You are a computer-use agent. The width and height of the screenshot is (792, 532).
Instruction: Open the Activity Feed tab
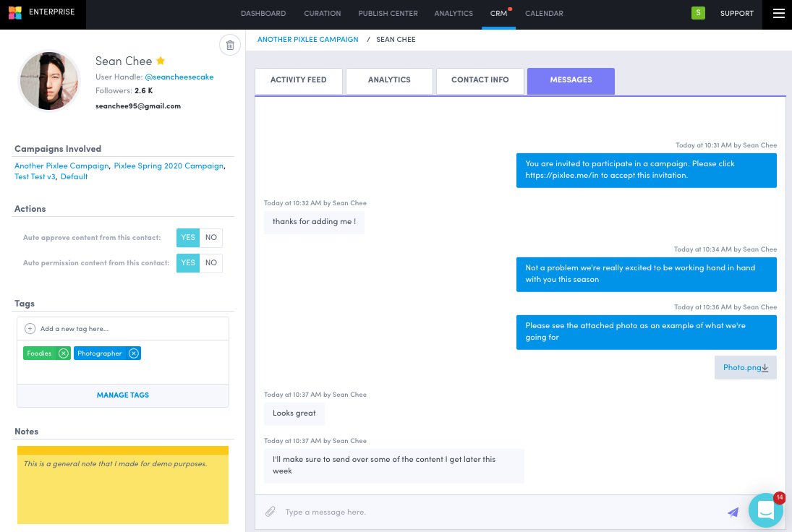[x=298, y=81]
